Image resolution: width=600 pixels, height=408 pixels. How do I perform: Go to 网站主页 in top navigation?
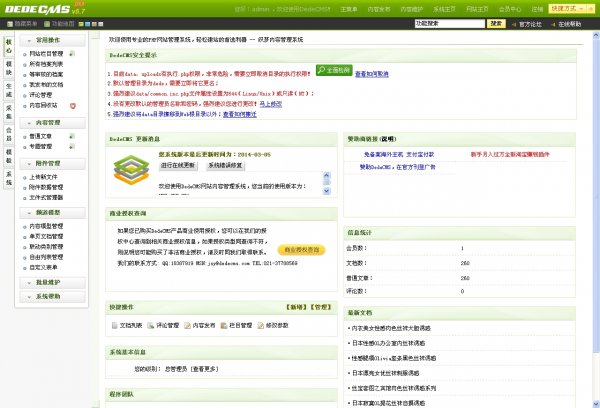477,9
